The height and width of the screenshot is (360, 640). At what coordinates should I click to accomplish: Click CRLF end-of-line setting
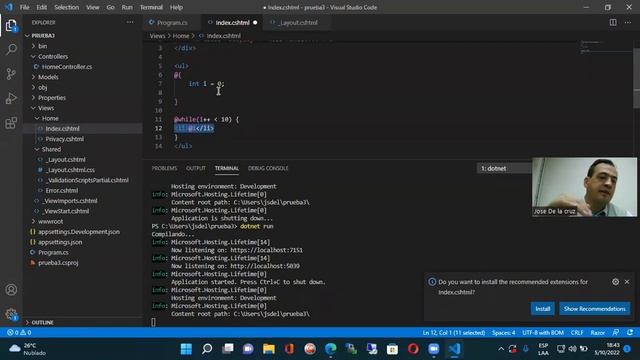[577, 333]
